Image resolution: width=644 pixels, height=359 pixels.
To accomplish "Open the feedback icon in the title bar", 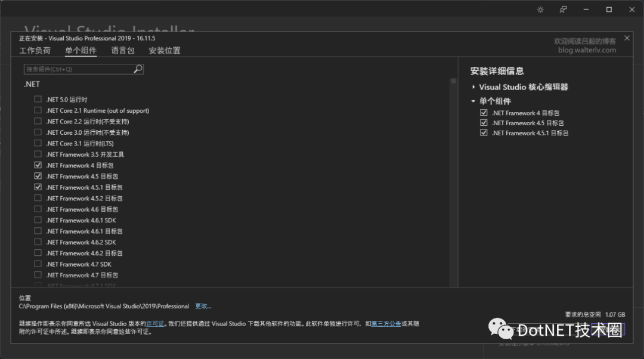I will coord(563,10).
